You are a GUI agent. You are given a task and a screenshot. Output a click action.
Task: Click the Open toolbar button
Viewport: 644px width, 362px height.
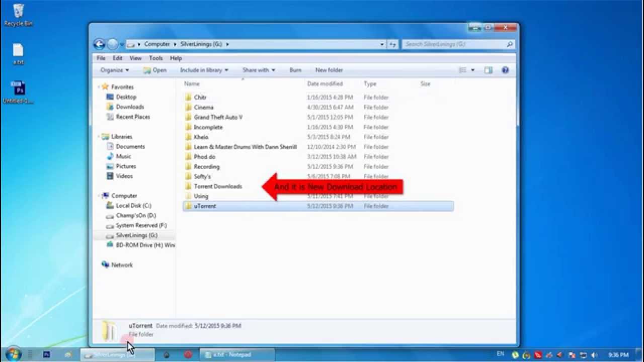click(x=155, y=70)
